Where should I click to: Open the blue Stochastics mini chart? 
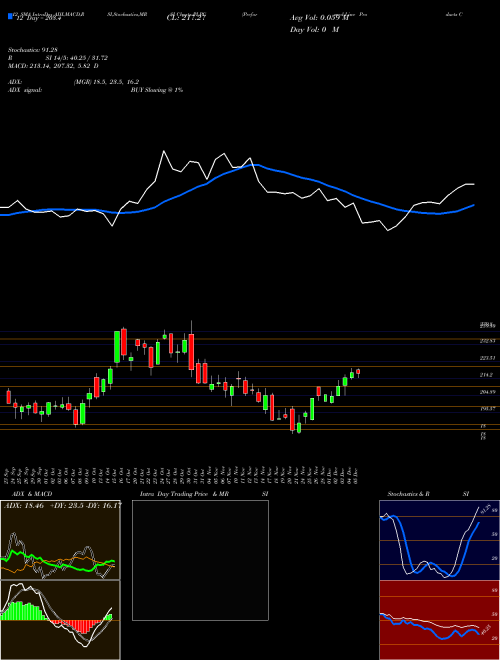click(x=439, y=540)
